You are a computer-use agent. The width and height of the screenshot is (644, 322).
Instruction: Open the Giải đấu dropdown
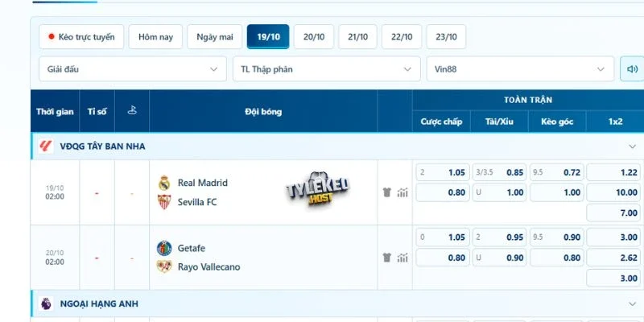click(133, 69)
